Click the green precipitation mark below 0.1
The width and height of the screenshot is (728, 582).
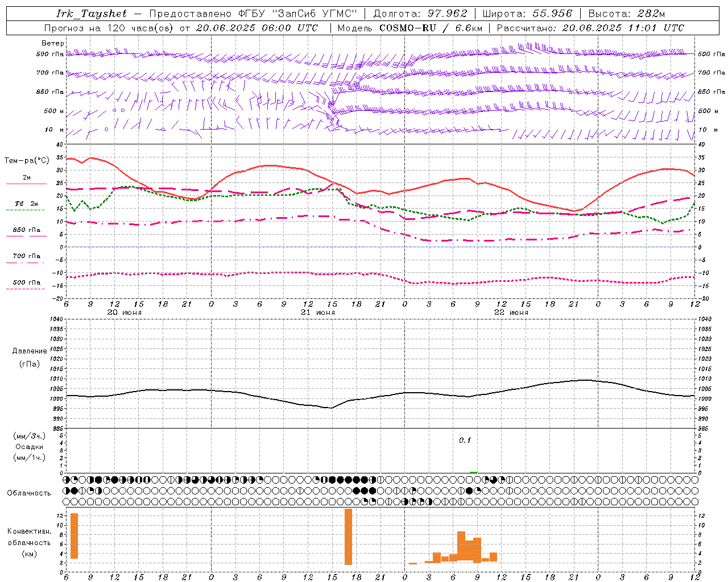pos(474,472)
